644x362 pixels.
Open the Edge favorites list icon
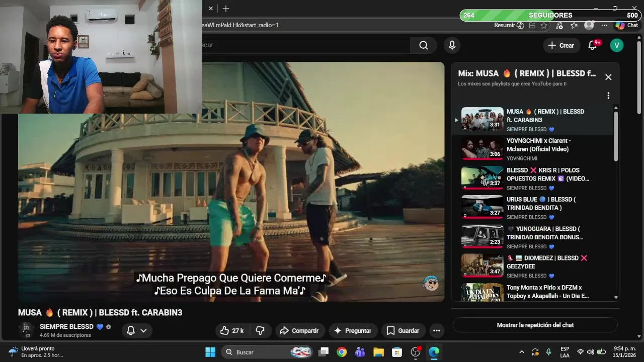coord(574,25)
